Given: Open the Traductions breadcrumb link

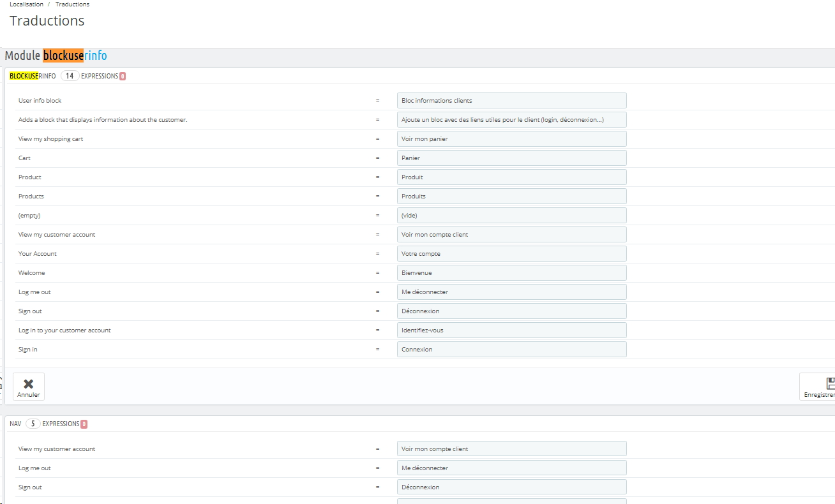Looking at the screenshot, I should (72, 4).
